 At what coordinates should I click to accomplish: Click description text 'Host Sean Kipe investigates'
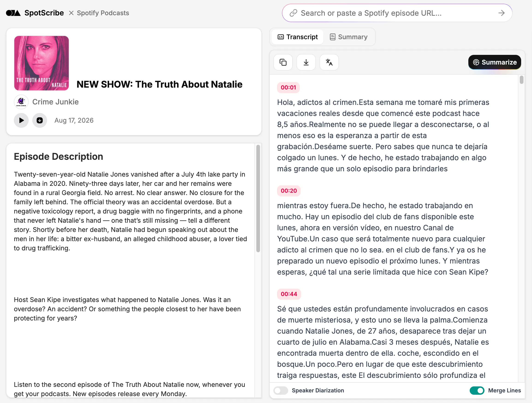(x=127, y=309)
